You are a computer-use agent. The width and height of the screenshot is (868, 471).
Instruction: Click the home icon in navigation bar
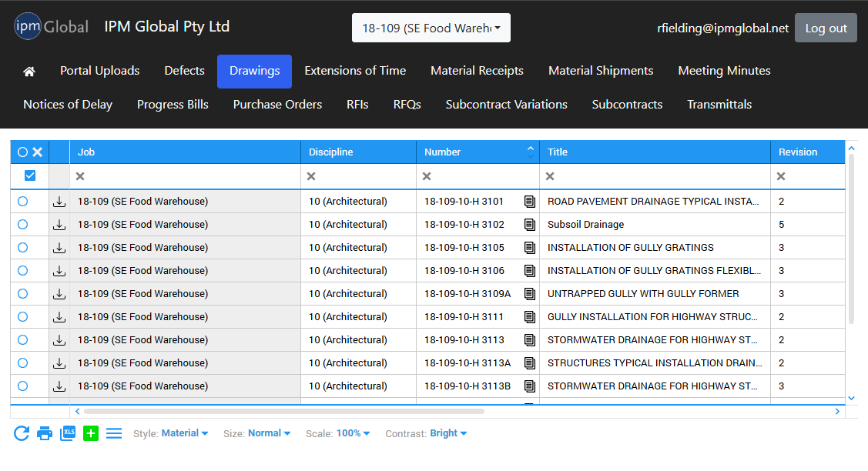pyautogui.click(x=29, y=72)
